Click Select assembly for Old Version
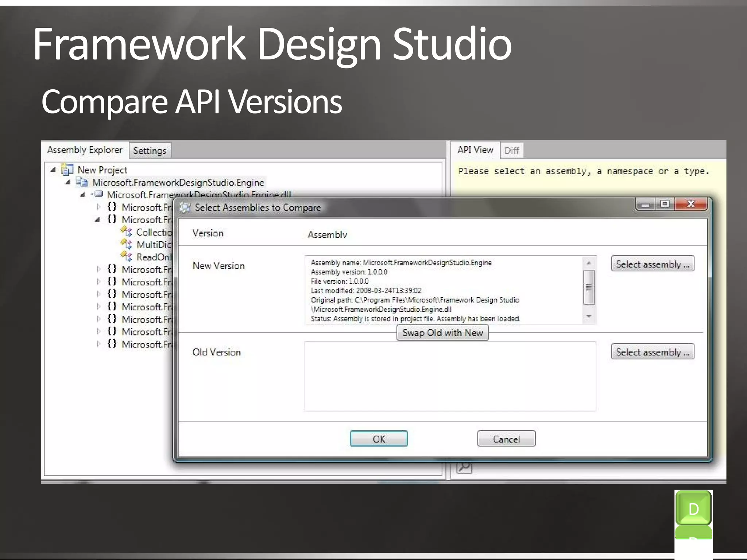The height and width of the screenshot is (560, 747). coord(652,352)
